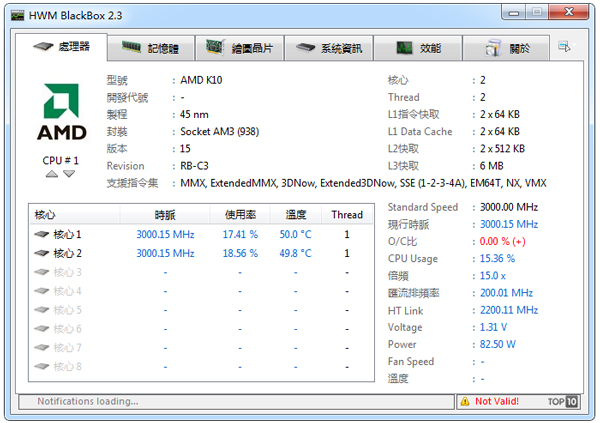Sort by the 時脈 column header
Viewport: 600px width, 423px height.
point(165,215)
